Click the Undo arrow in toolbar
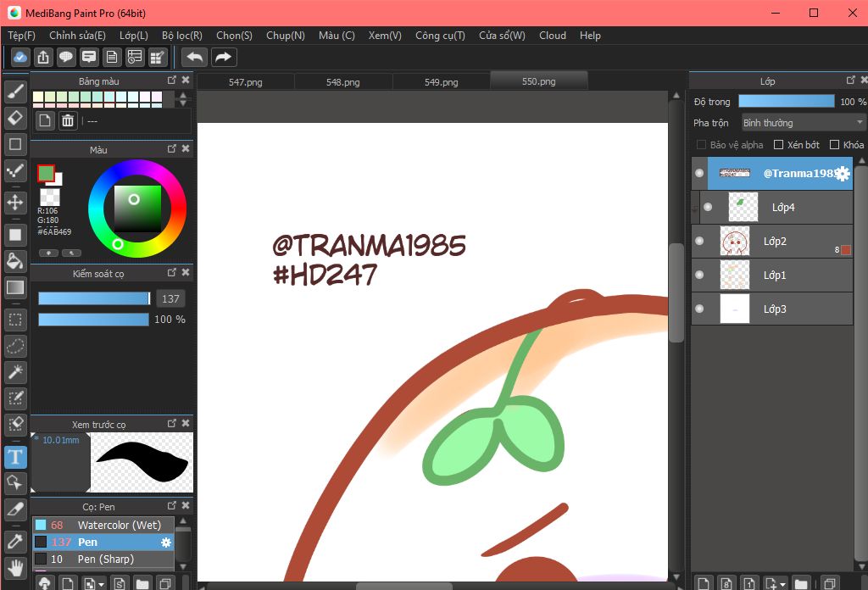 [x=195, y=57]
